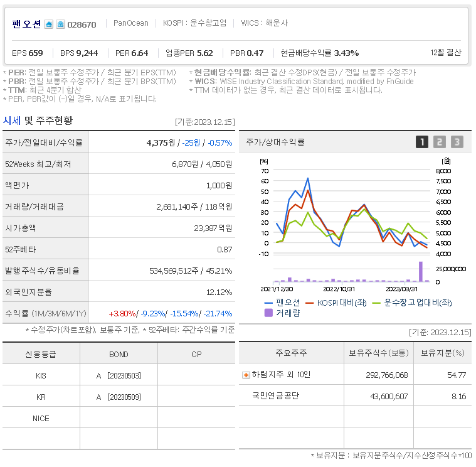Screen dimensions: 476x467
Task: Click the 신용등급 column header
Action: point(41,354)
